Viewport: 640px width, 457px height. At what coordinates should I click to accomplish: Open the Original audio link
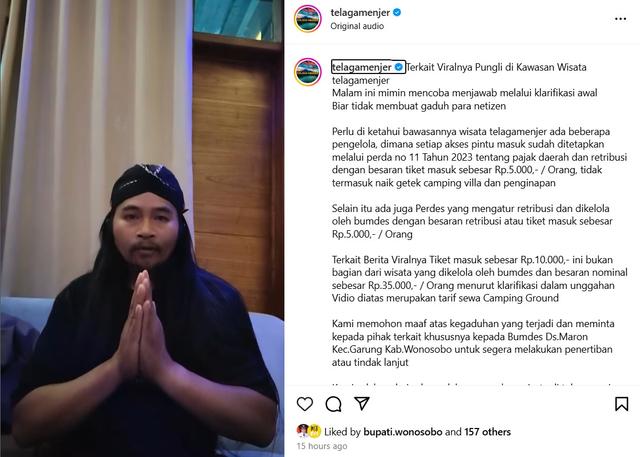pos(357,26)
